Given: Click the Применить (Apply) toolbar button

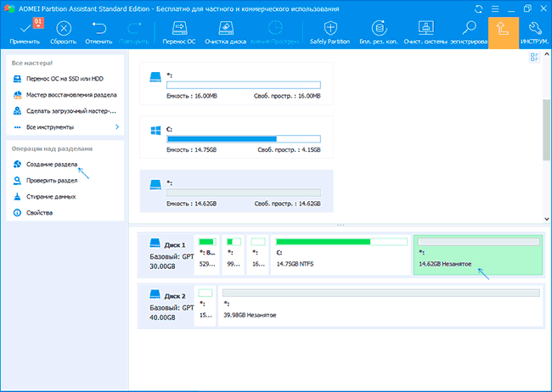Looking at the screenshot, I should click(x=25, y=33).
